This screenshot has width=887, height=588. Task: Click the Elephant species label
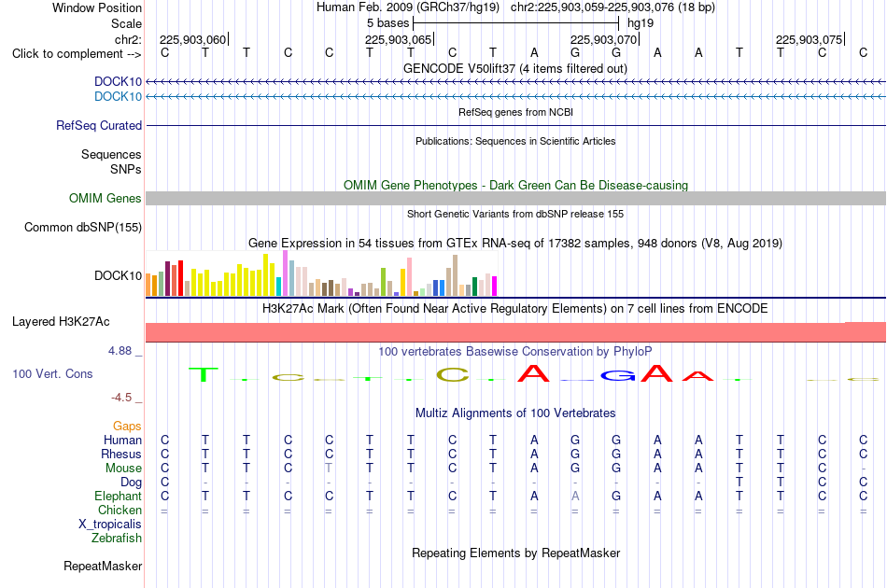[119, 496]
